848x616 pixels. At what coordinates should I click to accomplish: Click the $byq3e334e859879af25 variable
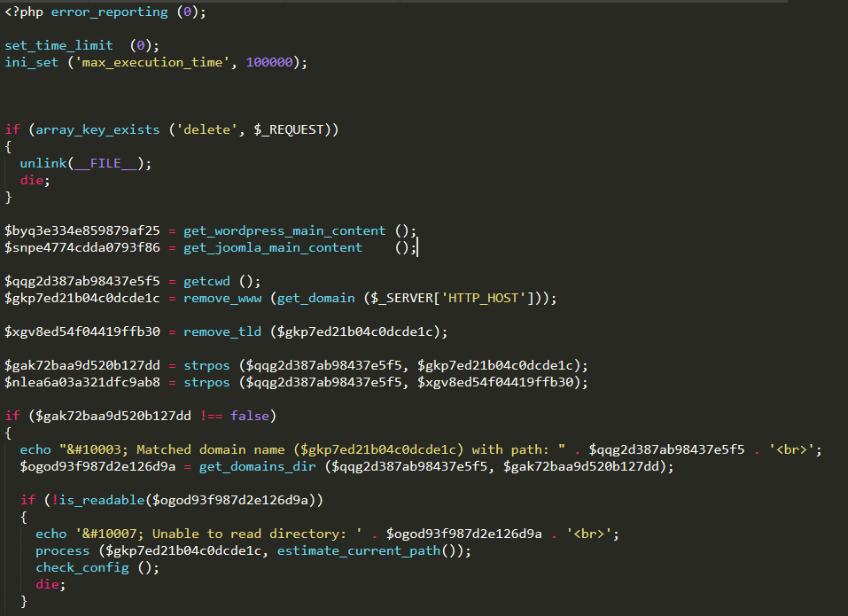coord(82,231)
